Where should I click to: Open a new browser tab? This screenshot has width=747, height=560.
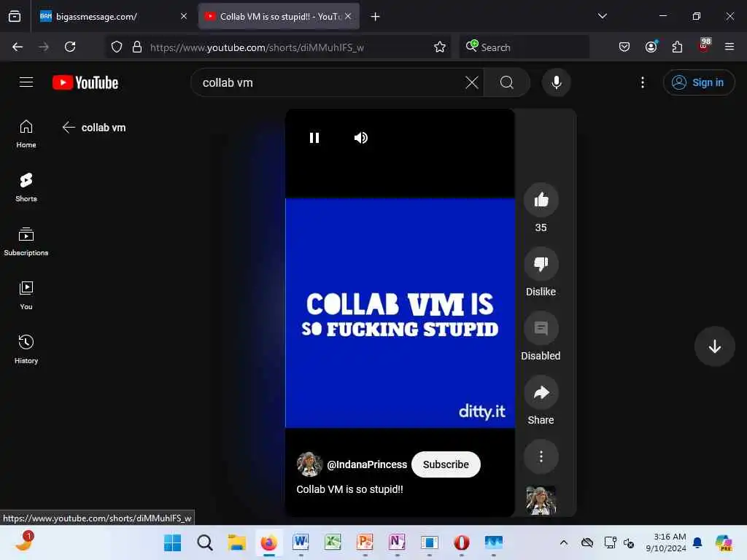click(375, 17)
